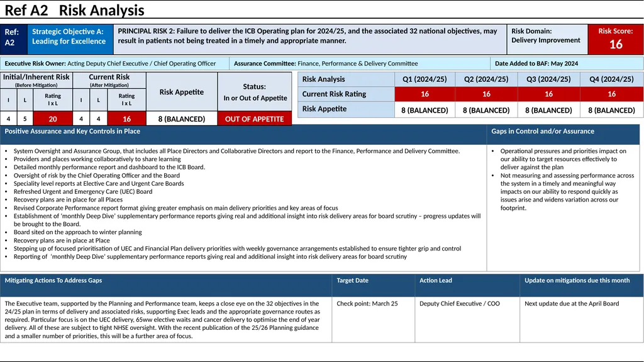
Task: Select the Q2 current risk rating '16'
Action: [486, 94]
